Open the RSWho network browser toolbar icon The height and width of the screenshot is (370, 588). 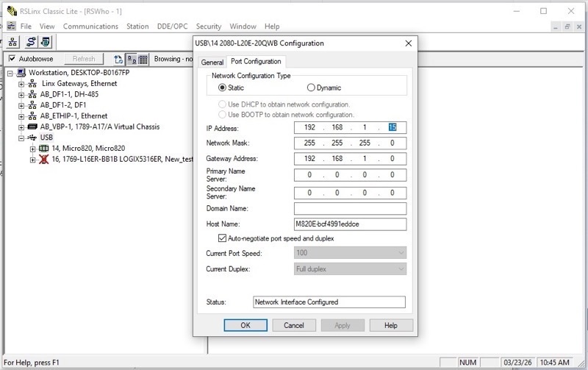(x=12, y=42)
